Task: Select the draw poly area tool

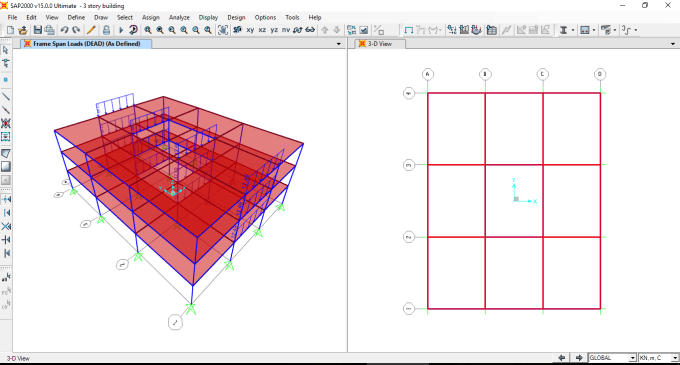Action: (6, 153)
